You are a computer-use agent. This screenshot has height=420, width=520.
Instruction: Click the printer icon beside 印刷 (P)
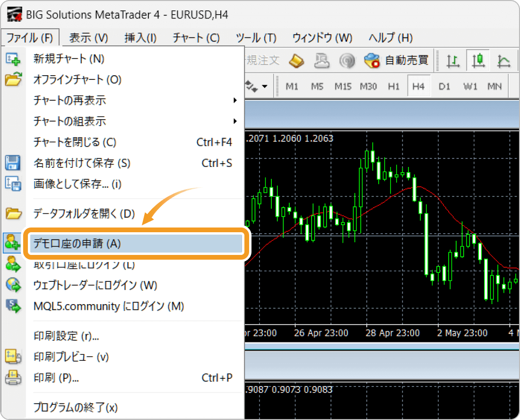point(13,377)
